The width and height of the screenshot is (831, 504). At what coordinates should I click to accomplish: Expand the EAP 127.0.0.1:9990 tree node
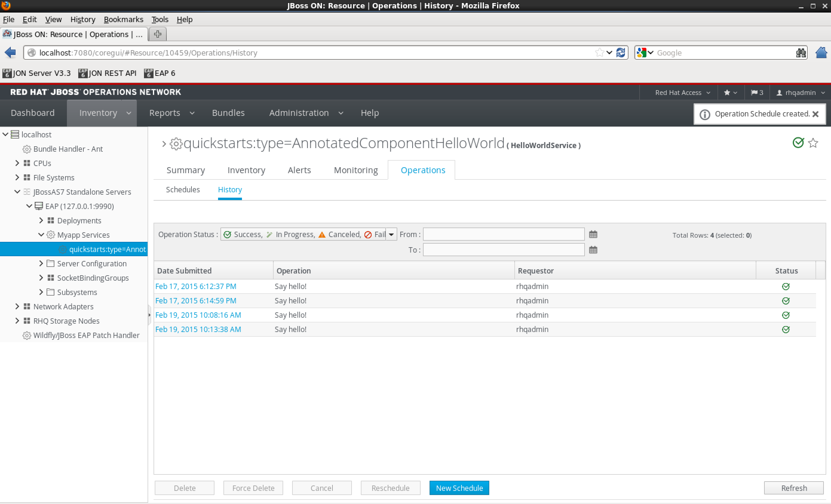point(29,206)
